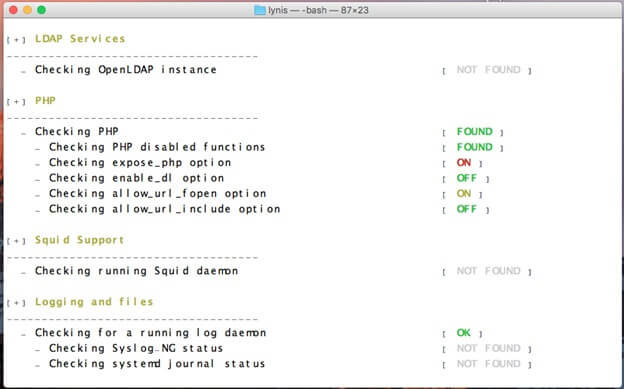Image resolution: width=624 pixels, height=389 pixels.
Task: Select the 'Checking PHP' line
Action: click(77, 131)
